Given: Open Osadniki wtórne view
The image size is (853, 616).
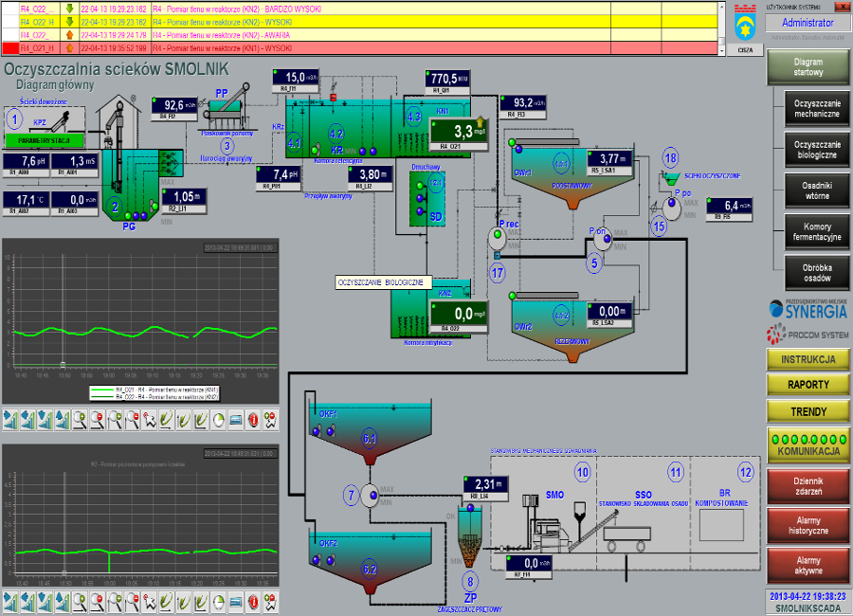Looking at the screenshot, I should (x=816, y=190).
